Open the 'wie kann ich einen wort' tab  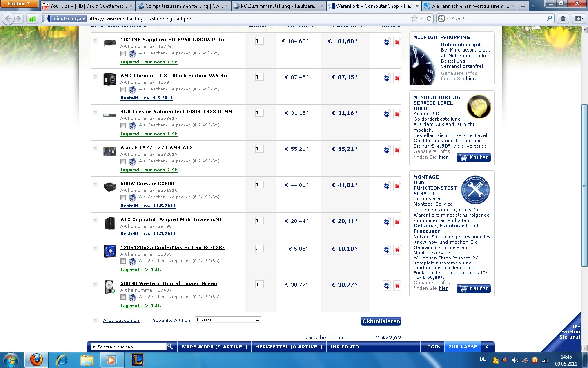tap(469, 6)
